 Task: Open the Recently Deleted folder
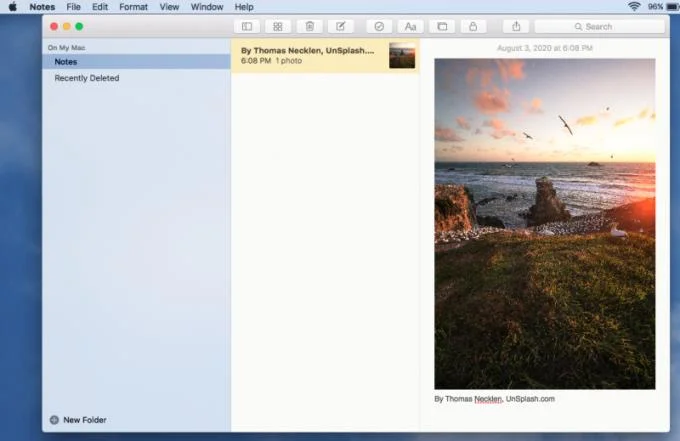(87, 78)
